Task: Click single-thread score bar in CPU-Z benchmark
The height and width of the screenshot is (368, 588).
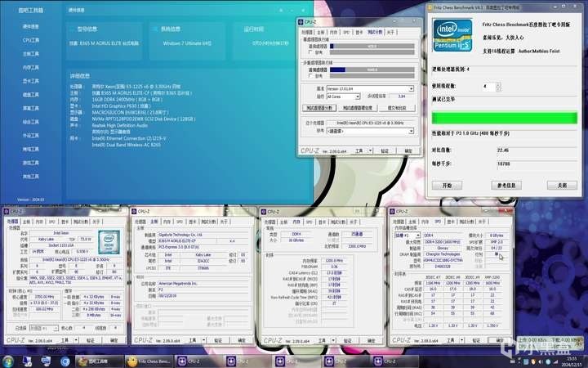Action: pos(372,46)
